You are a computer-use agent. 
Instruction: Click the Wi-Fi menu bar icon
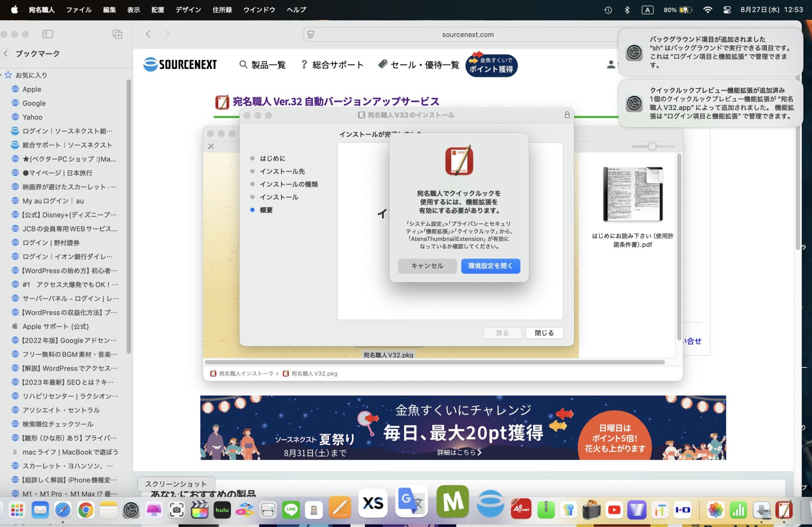[708, 10]
